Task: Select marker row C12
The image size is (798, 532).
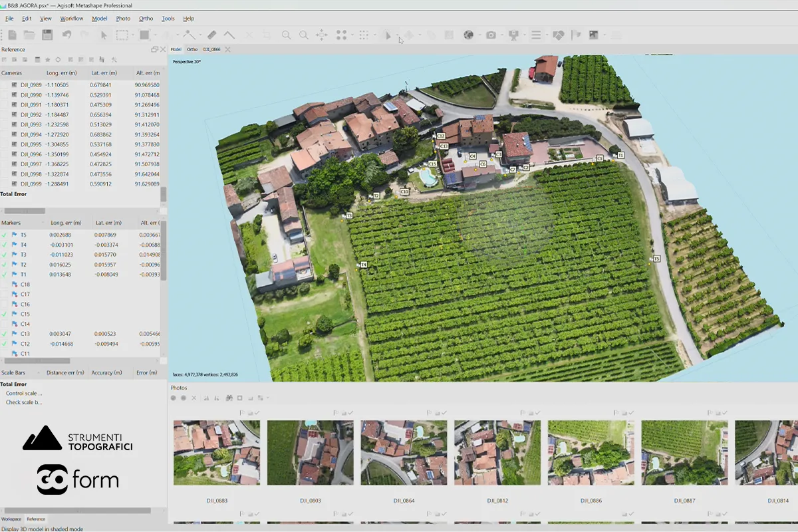Action: [x=80, y=344]
